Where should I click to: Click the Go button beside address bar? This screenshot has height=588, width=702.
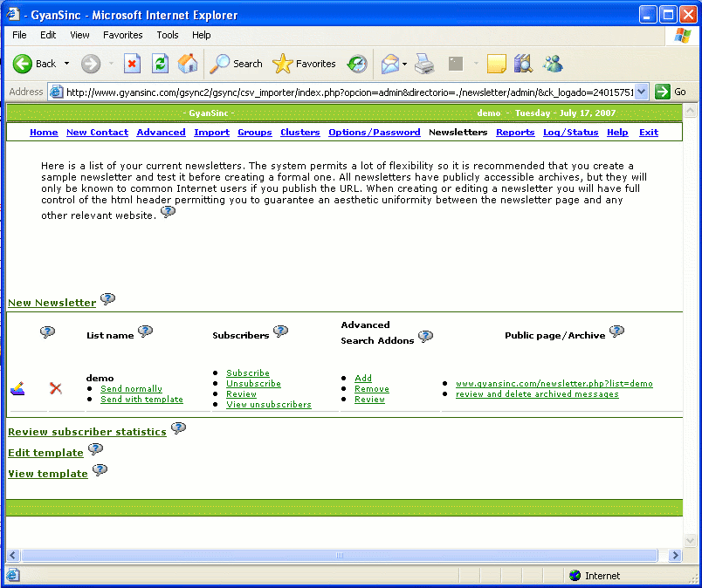pyautogui.click(x=671, y=92)
